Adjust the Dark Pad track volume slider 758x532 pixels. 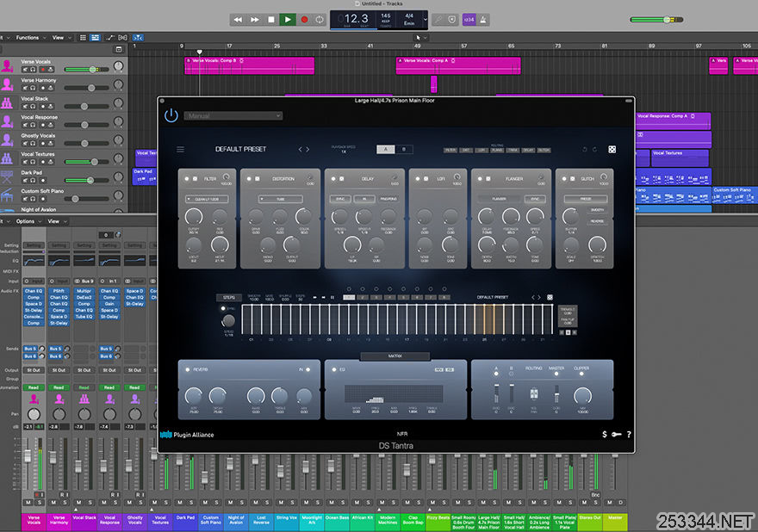(86, 180)
